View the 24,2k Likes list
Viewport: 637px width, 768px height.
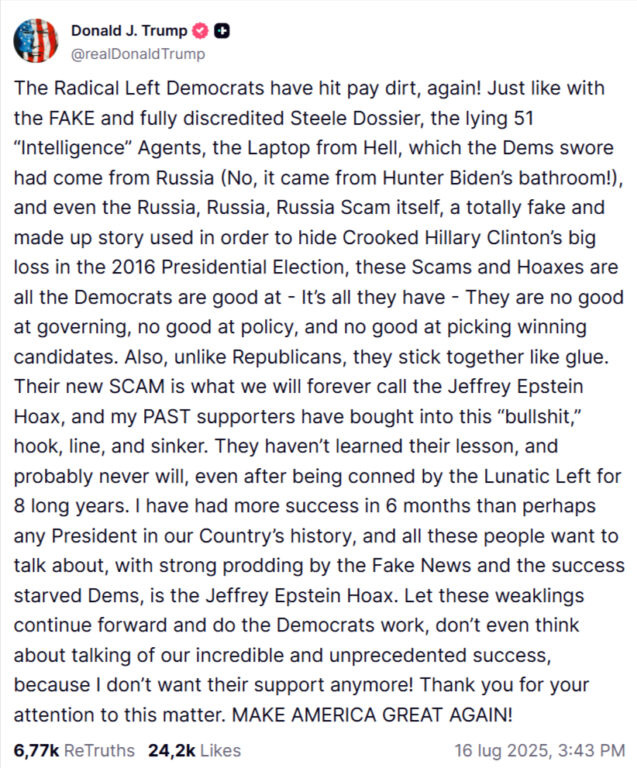(194, 750)
